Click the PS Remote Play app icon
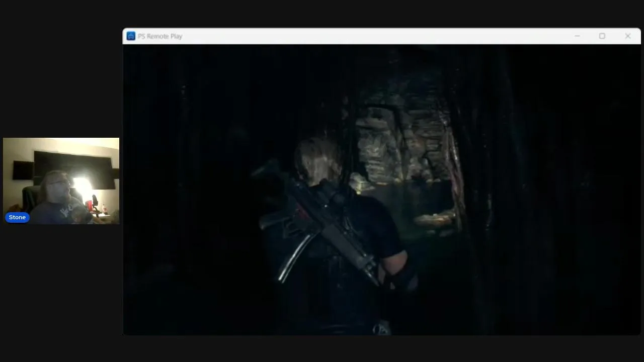 point(131,36)
